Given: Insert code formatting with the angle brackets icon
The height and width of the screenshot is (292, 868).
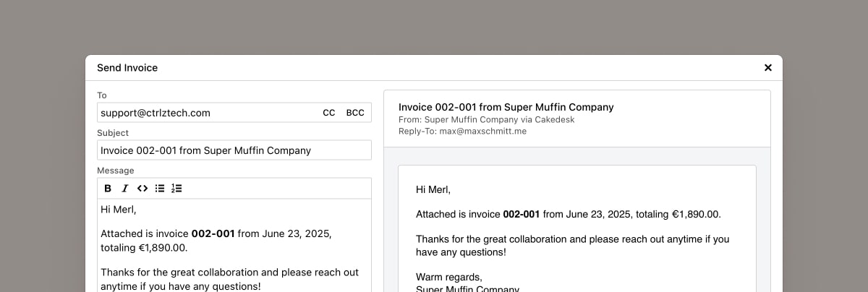Looking at the screenshot, I should (142, 189).
